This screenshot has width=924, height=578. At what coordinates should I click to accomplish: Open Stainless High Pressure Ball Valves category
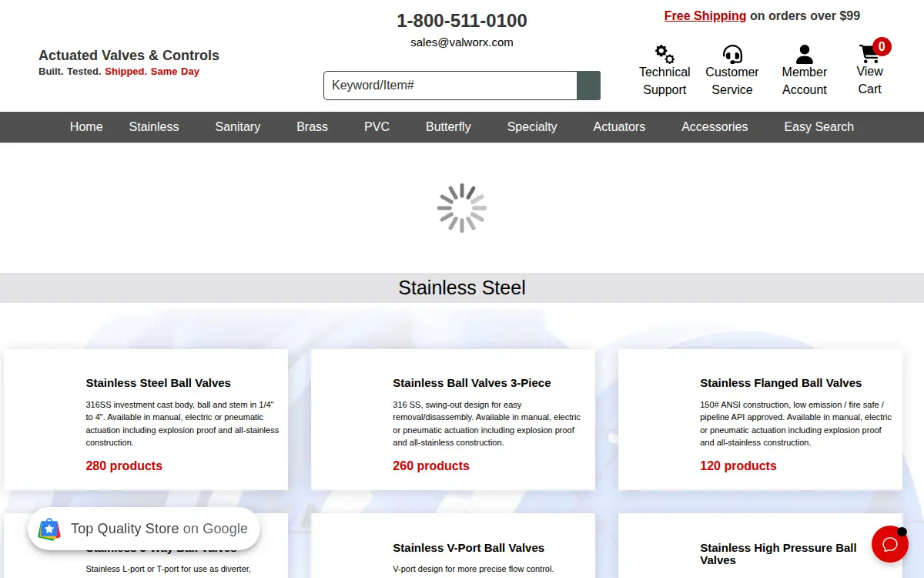pos(778,554)
